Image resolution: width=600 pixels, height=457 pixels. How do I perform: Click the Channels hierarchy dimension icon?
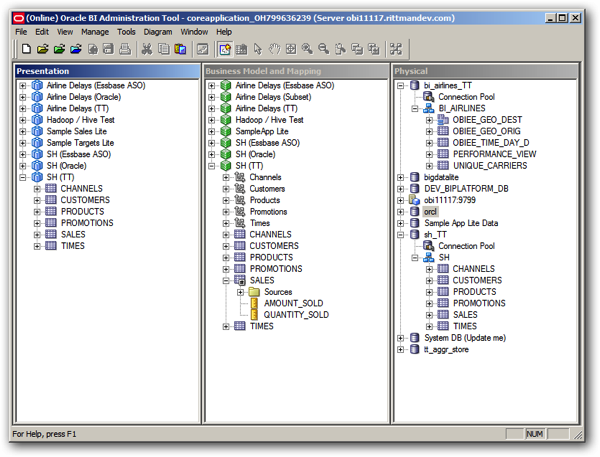tap(240, 177)
